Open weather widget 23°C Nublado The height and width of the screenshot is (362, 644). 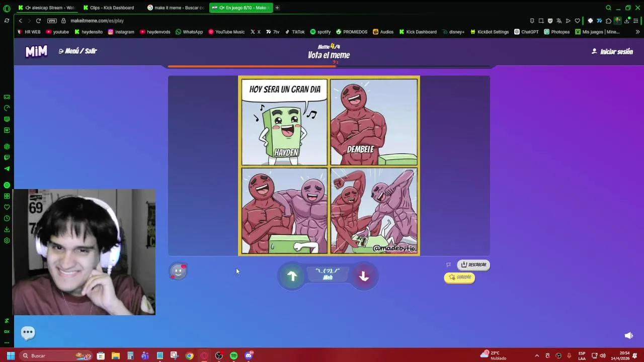[494, 355]
